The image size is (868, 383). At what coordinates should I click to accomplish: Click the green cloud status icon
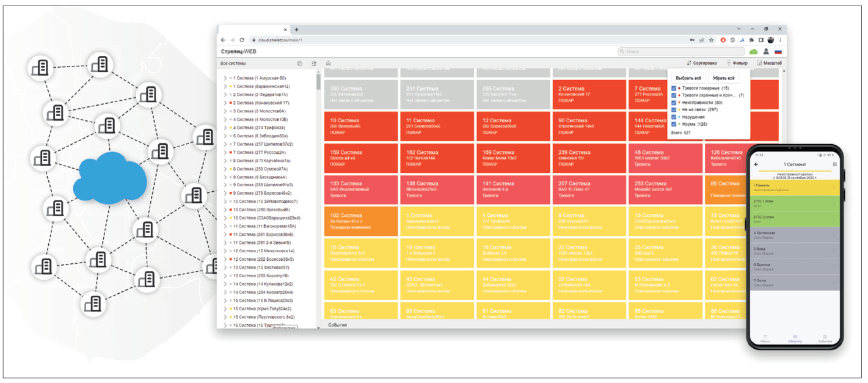click(x=754, y=52)
